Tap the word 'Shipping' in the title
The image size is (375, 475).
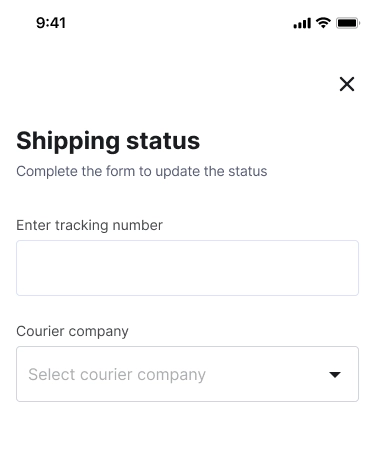[x=68, y=141]
